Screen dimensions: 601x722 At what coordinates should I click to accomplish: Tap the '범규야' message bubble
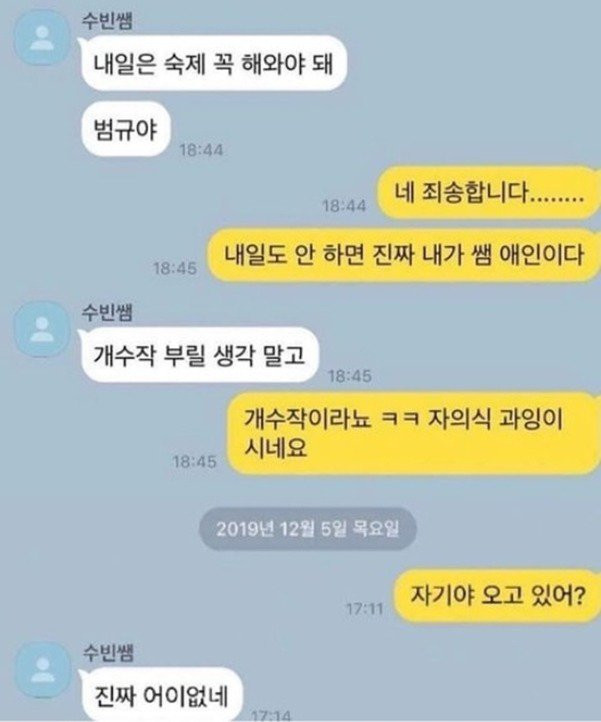[x=125, y=129]
